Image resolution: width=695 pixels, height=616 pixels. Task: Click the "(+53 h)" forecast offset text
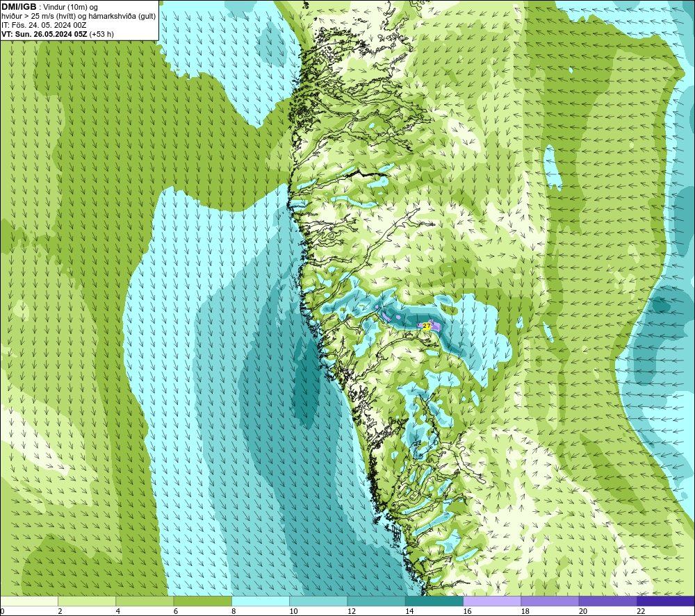(x=101, y=34)
